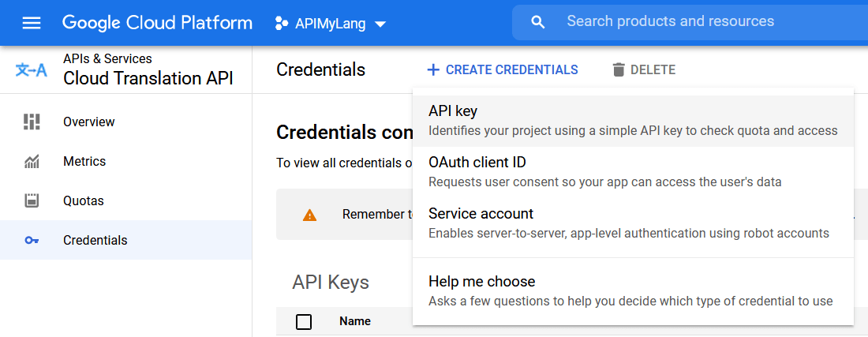Focus the Search products and resources field
The image size is (868, 337).
(x=690, y=22)
